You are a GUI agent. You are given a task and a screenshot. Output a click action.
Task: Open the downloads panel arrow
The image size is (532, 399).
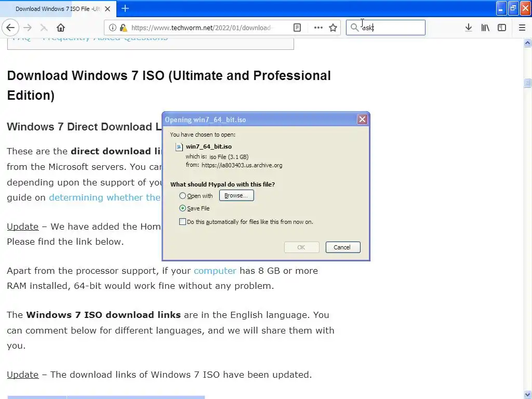coord(469,28)
